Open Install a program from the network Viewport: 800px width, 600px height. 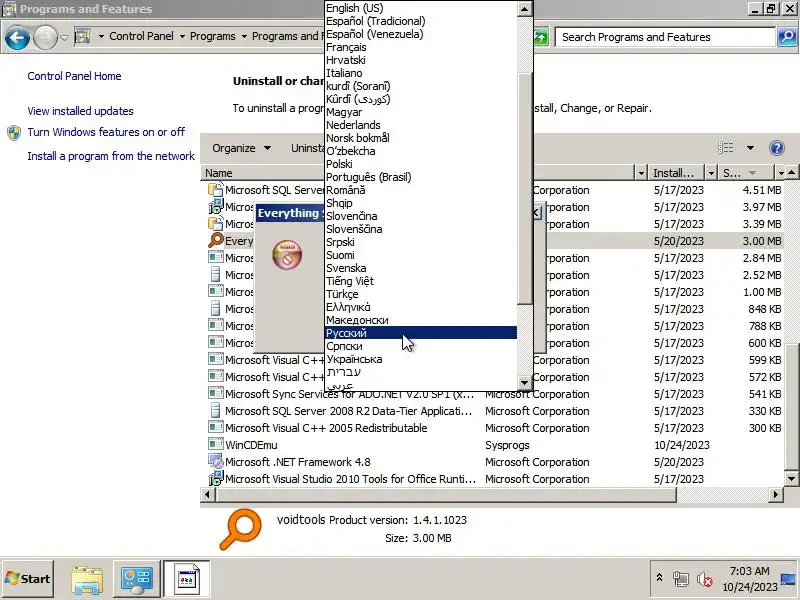pyautogui.click(x=111, y=156)
